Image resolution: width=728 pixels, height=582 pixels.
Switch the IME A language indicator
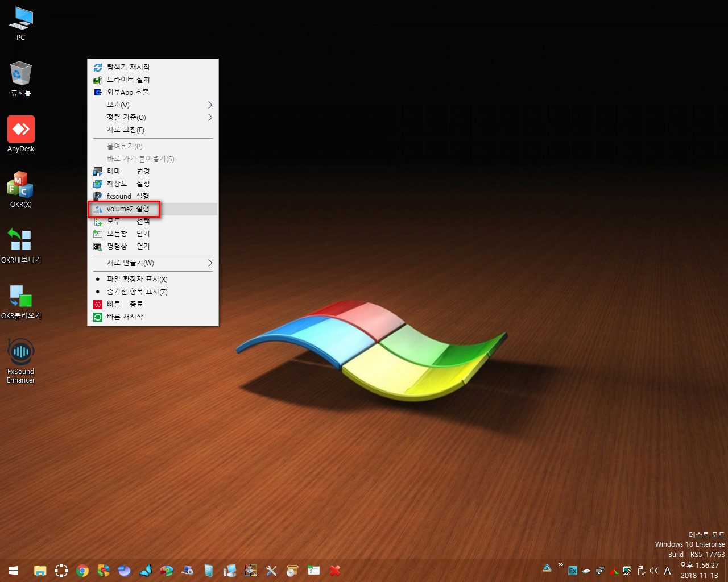[x=668, y=571]
